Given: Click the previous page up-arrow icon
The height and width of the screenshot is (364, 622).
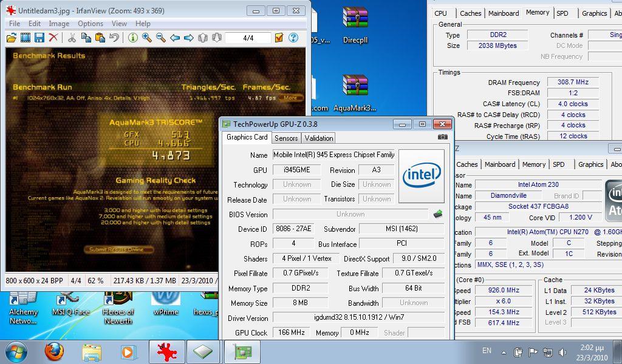Looking at the screenshot, I should 203,38.
